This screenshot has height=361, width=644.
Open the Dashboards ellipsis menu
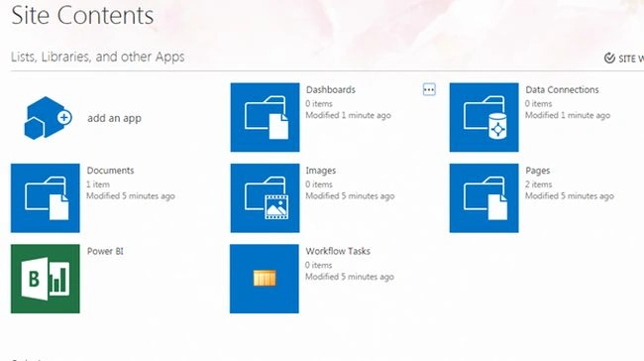(x=429, y=89)
